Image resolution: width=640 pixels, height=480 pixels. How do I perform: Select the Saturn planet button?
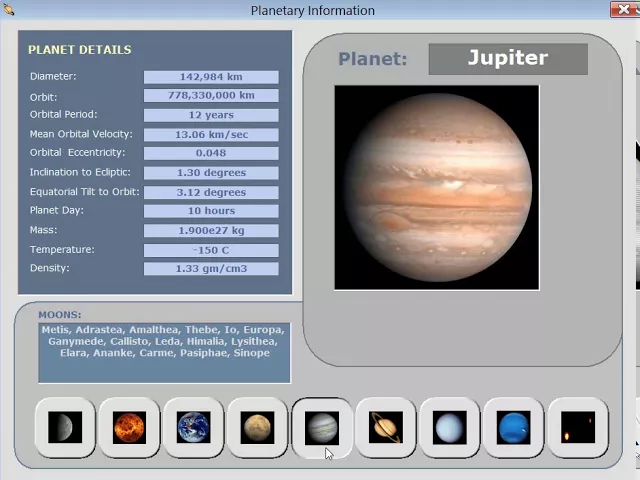tap(386, 427)
